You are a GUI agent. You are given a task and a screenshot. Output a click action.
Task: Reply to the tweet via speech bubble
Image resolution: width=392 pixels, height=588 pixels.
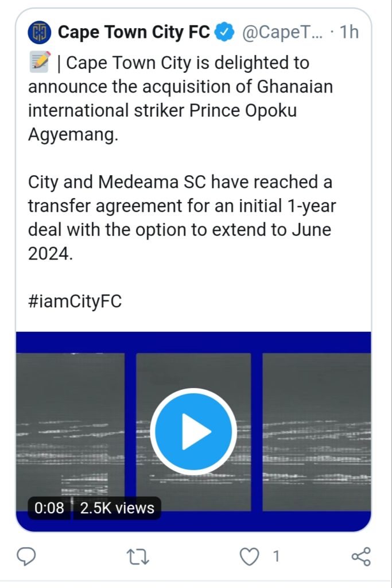point(27,556)
